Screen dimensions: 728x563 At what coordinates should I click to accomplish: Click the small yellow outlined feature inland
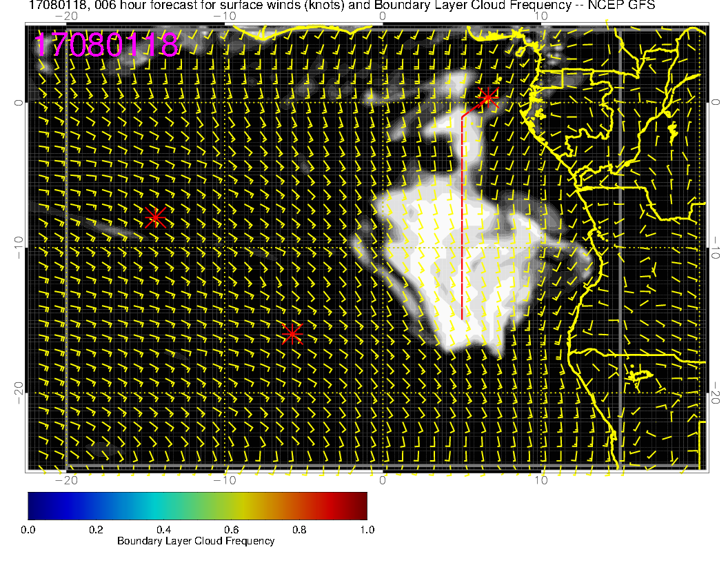(x=640, y=375)
